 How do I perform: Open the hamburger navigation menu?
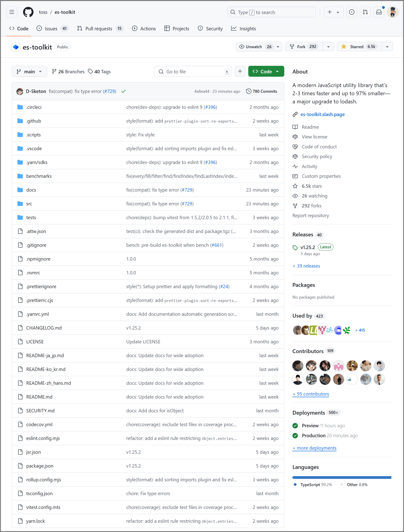pyautogui.click(x=12, y=12)
